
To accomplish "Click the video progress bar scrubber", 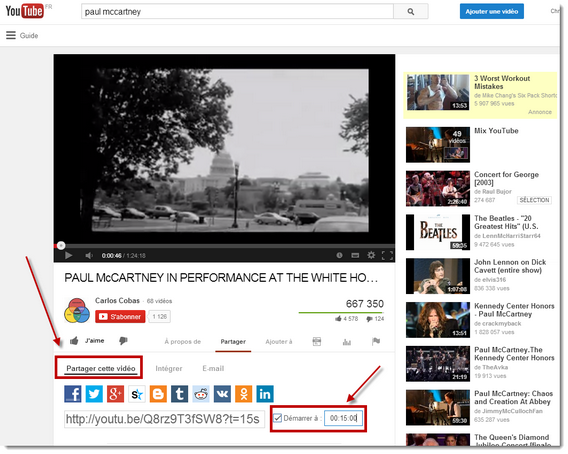I will click(61, 246).
